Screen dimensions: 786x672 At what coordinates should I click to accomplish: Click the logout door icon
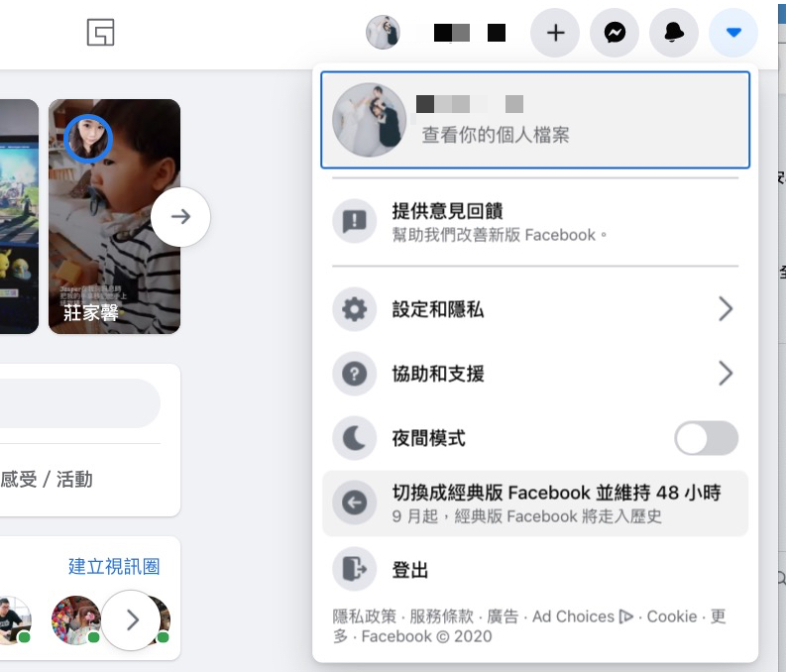pyautogui.click(x=355, y=569)
